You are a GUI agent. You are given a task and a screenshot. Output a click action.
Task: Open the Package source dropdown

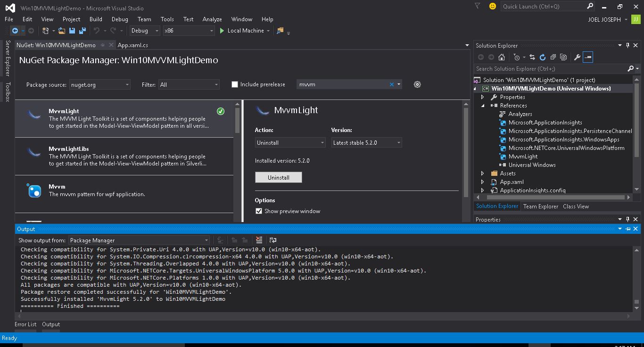click(100, 84)
